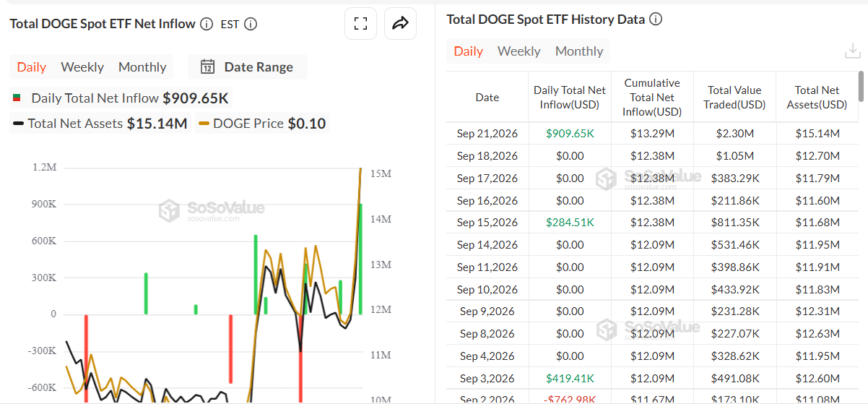Click calendar icon in Date Range

tap(207, 67)
